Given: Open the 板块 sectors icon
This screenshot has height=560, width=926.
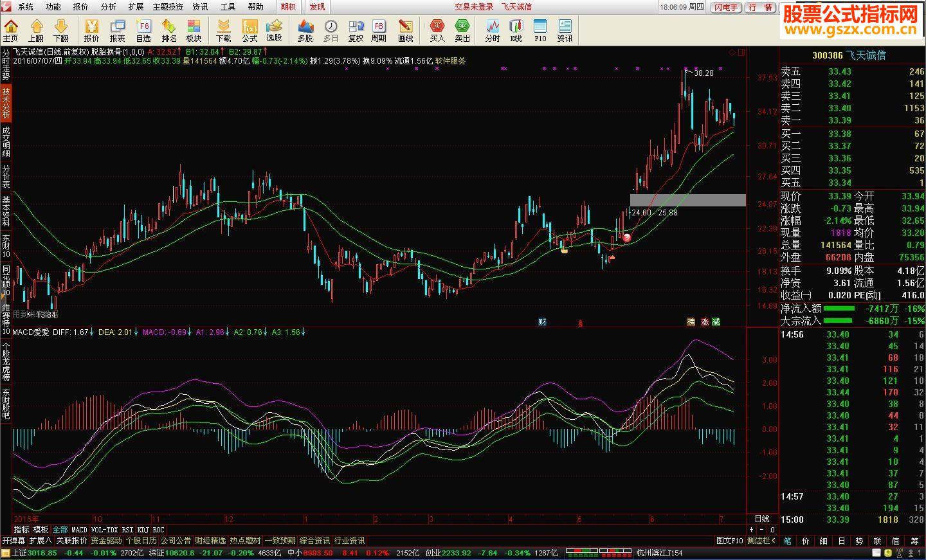Looking at the screenshot, I should [194, 30].
